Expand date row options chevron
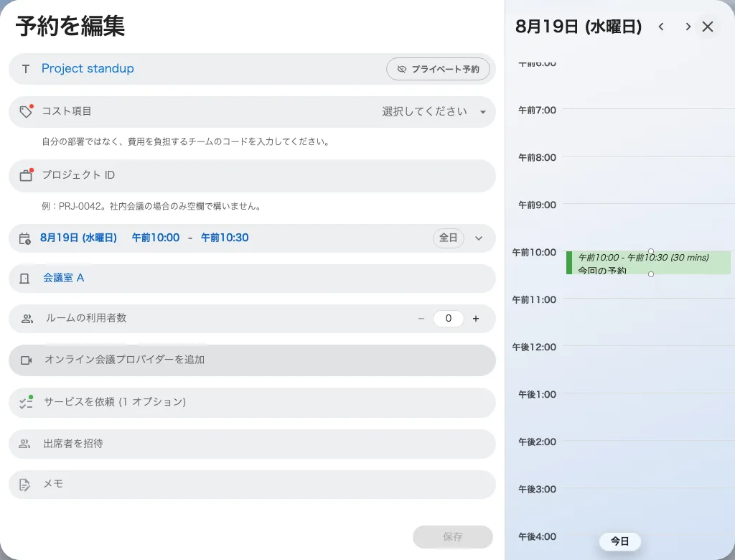The width and height of the screenshot is (735, 560). point(479,238)
